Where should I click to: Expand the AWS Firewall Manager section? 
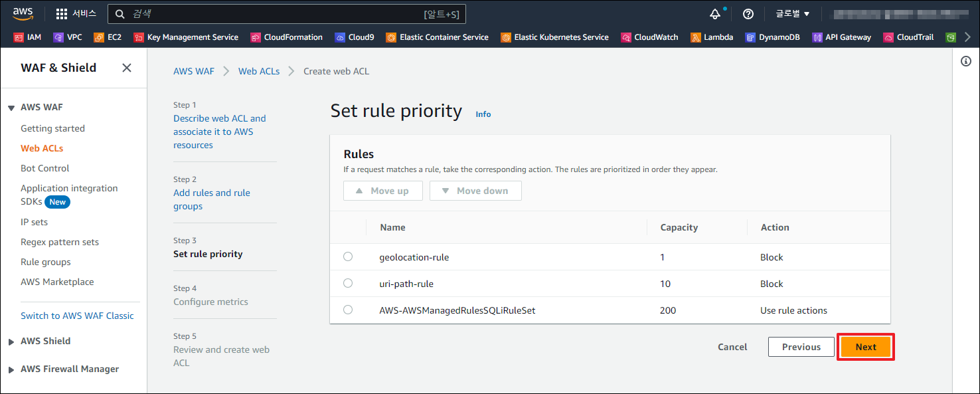coord(11,369)
